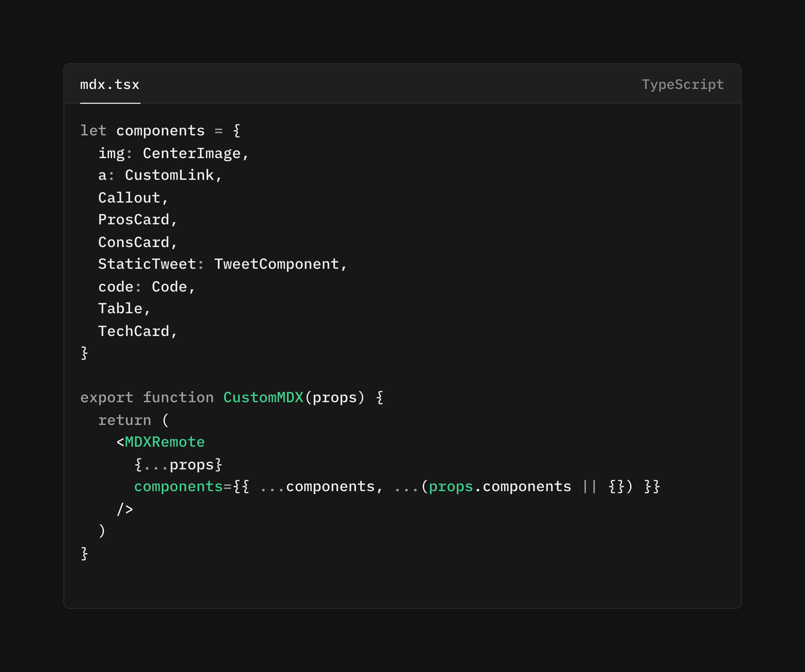Viewport: 805px width, 672px height.
Task: Click the return statement in CustomMDX
Action: pyautogui.click(x=124, y=419)
